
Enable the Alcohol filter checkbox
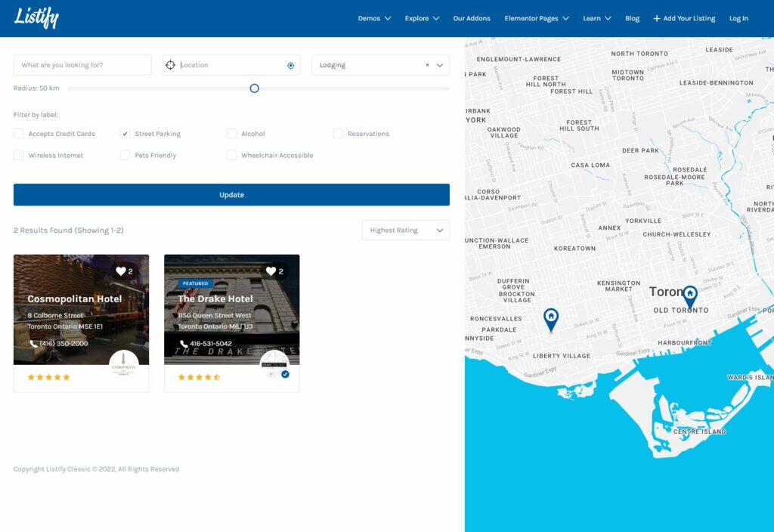pyautogui.click(x=231, y=134)
